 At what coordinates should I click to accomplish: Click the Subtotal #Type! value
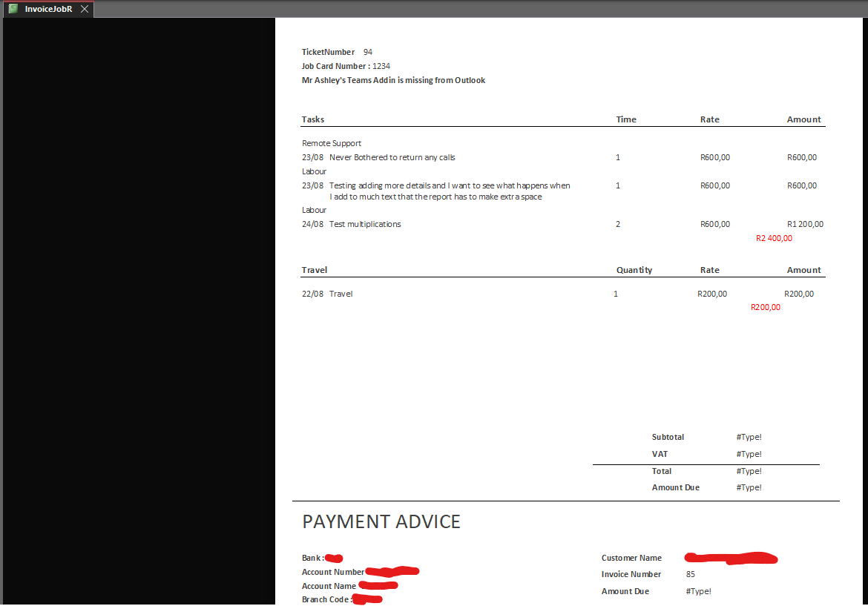[749, 437]
